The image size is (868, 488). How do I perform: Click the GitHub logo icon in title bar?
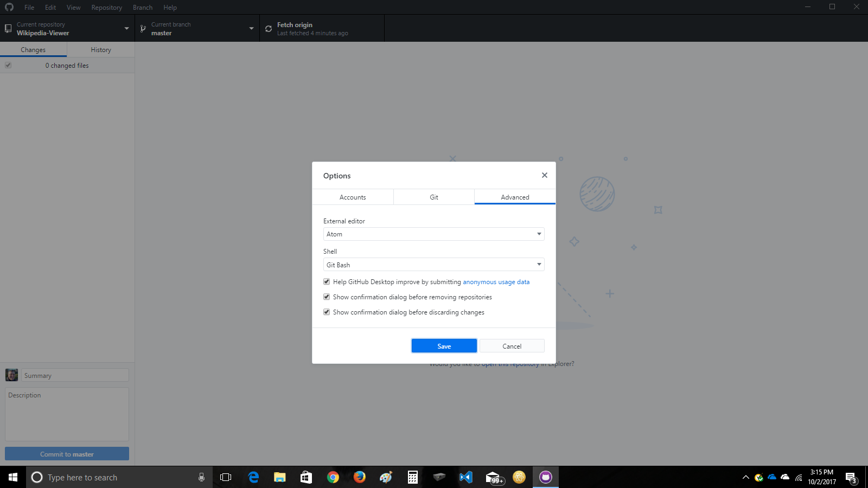coord(9,7)
